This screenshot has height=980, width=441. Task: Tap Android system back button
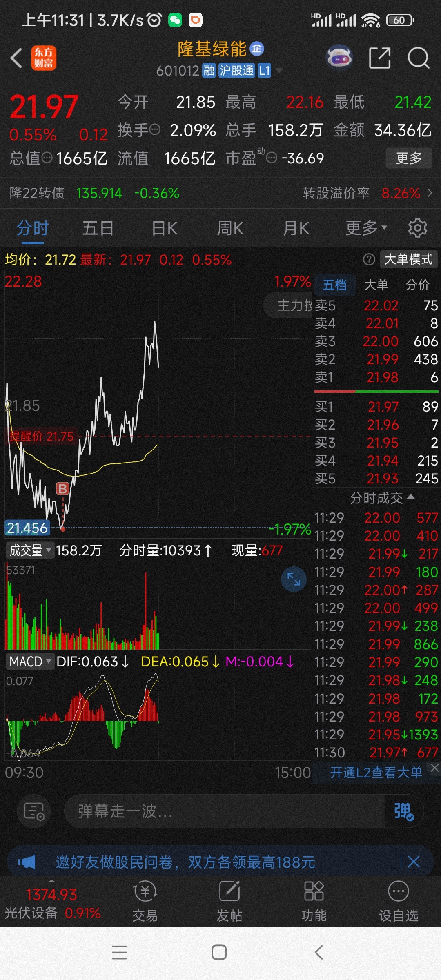click(x=319, y=952)
